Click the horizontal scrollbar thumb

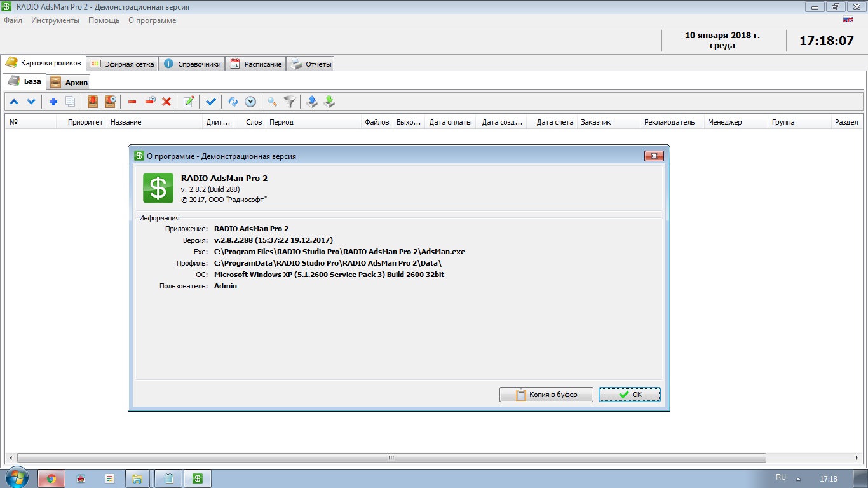(391, 457)
